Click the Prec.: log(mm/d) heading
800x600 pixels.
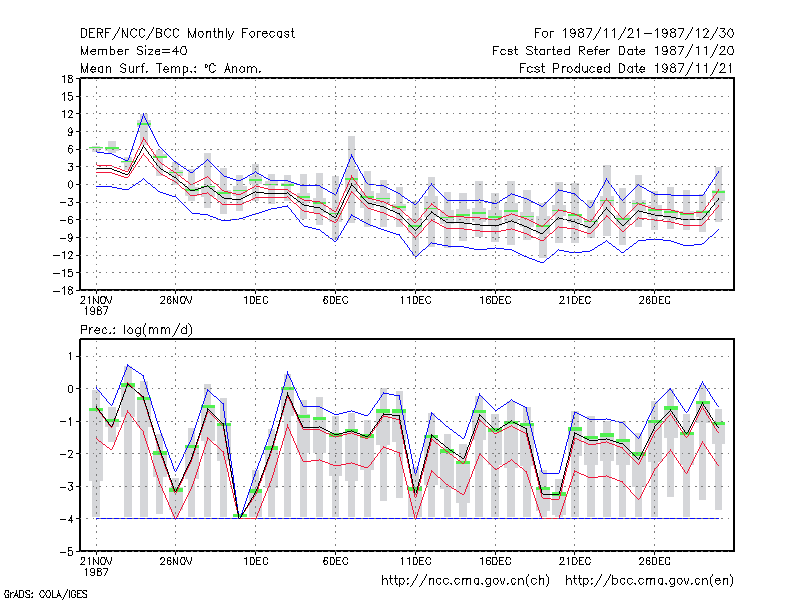click(136, 330)
